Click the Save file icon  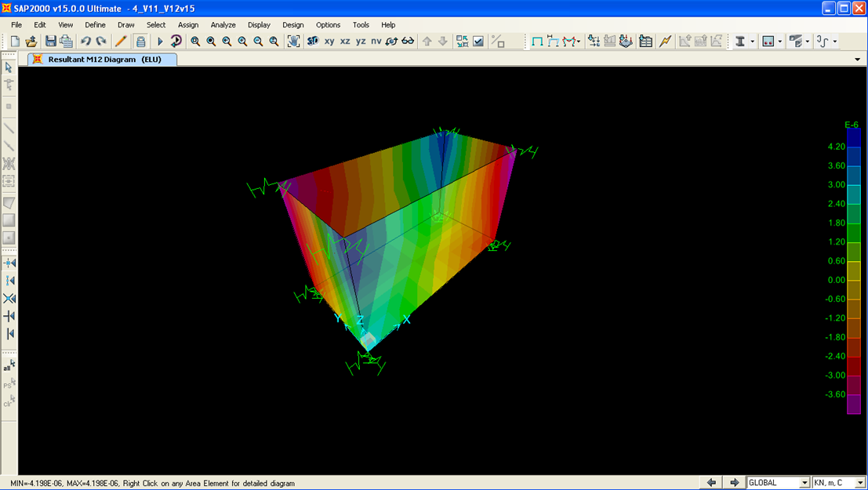tap(51, 42)
